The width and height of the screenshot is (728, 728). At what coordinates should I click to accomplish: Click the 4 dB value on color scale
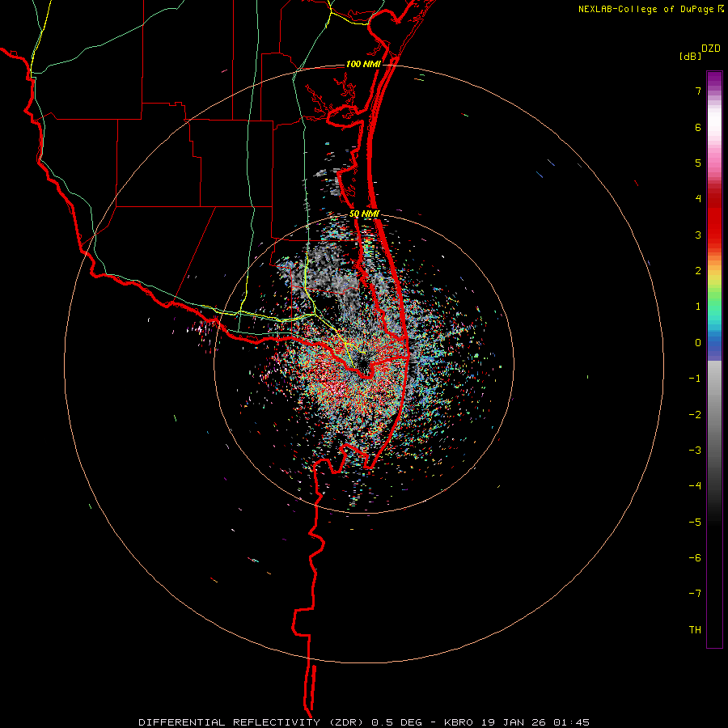698,199
